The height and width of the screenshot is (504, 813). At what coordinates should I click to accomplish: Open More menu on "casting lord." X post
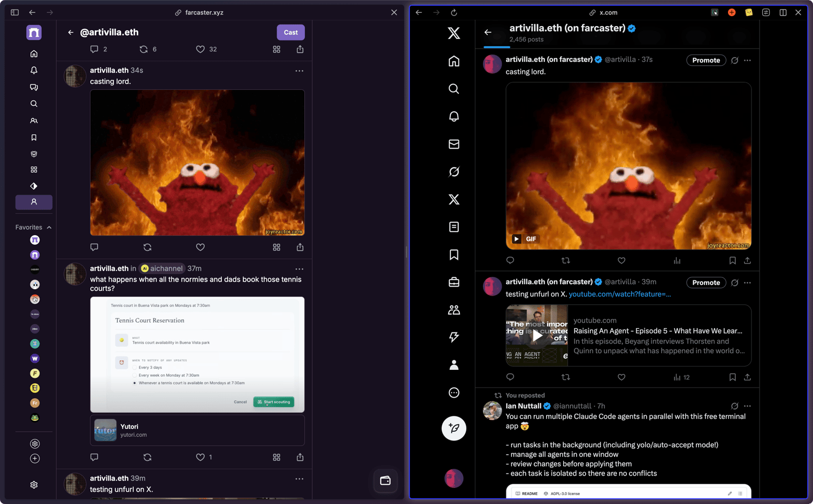click(x=747, y=60)
